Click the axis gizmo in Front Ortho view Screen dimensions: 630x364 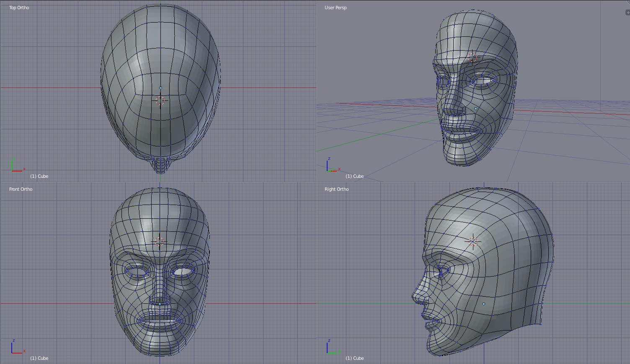[x=17, y=348]
